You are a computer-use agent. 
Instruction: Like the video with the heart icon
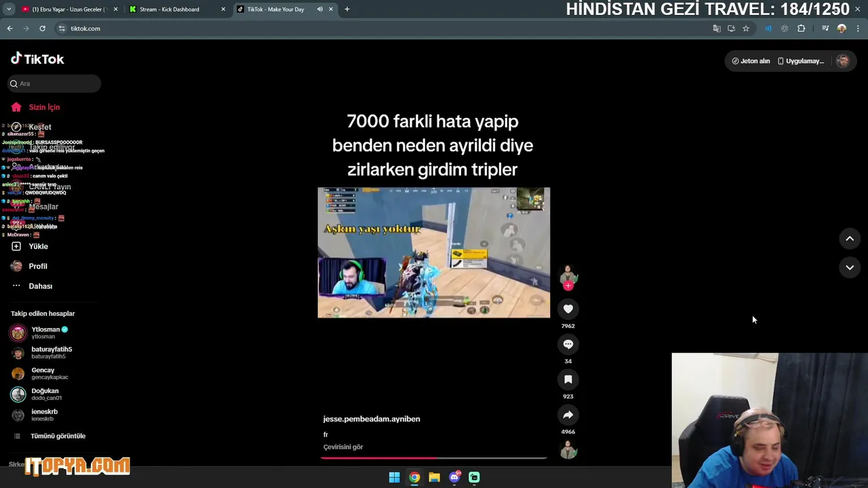click(568, 309)
